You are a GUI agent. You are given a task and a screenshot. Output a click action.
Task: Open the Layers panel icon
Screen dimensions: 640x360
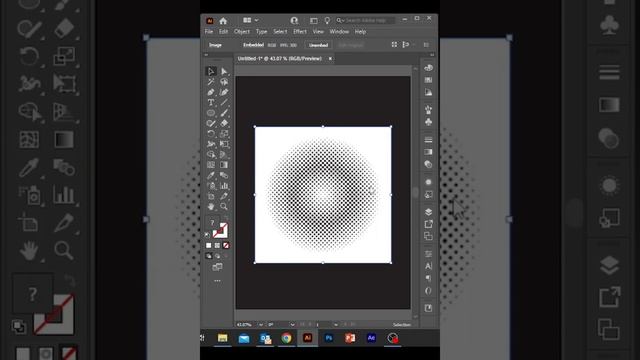(428, 212)
